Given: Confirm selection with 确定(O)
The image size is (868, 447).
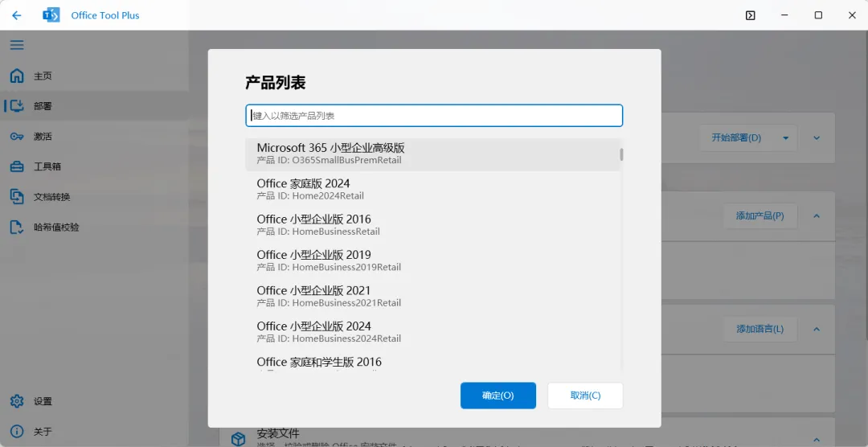Looking at the screenshot, I should pyautogui.click(x=498, y=396).
